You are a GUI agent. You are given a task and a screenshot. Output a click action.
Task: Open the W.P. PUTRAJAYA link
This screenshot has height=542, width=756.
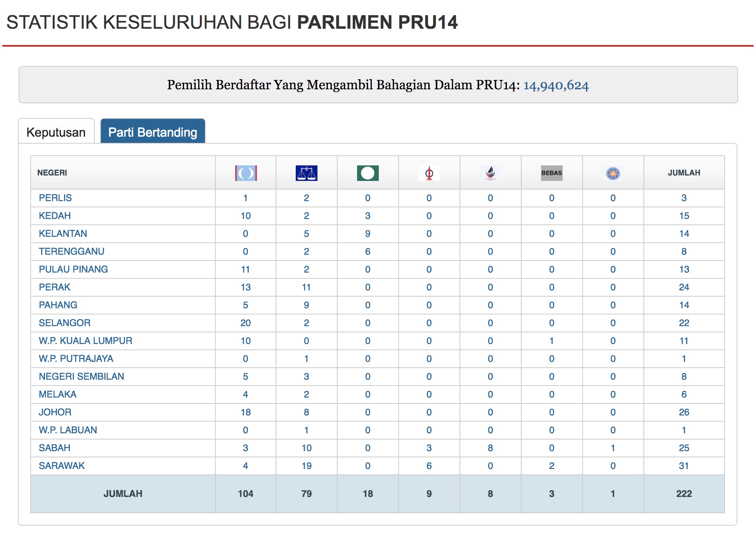tap(76, 359)
